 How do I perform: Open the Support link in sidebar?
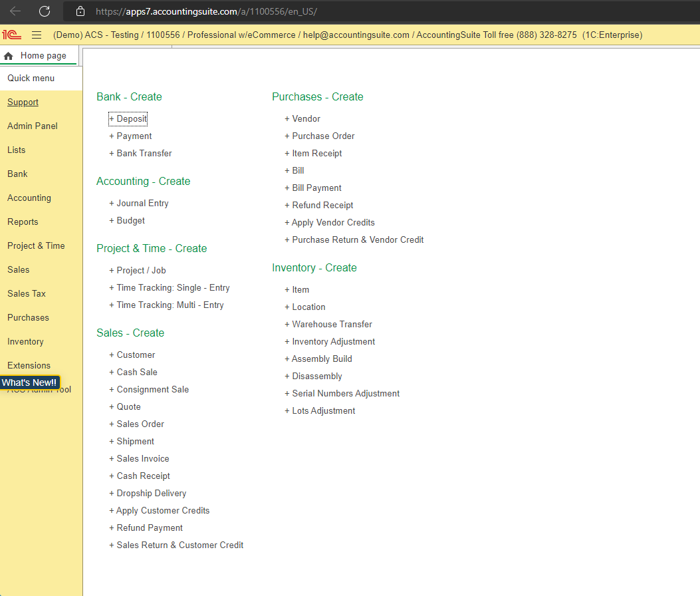pyautogui.click(x=23, y=102)
